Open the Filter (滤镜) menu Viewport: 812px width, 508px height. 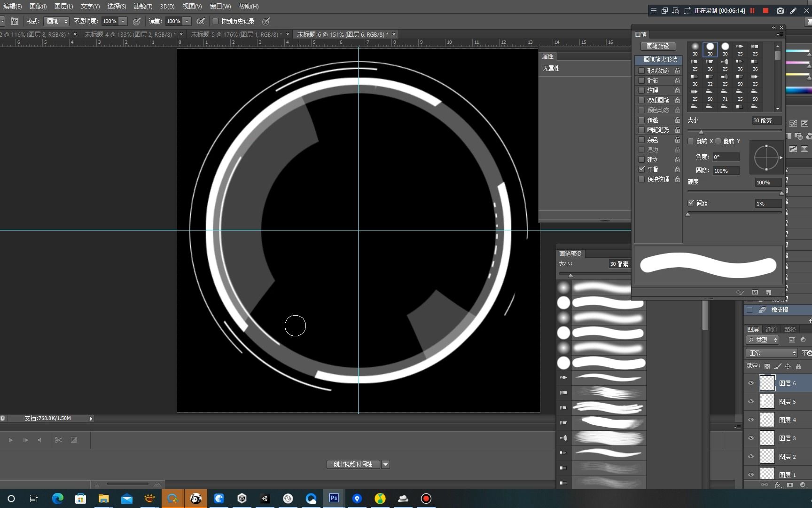pyautogui.click(x=143, y=6)
